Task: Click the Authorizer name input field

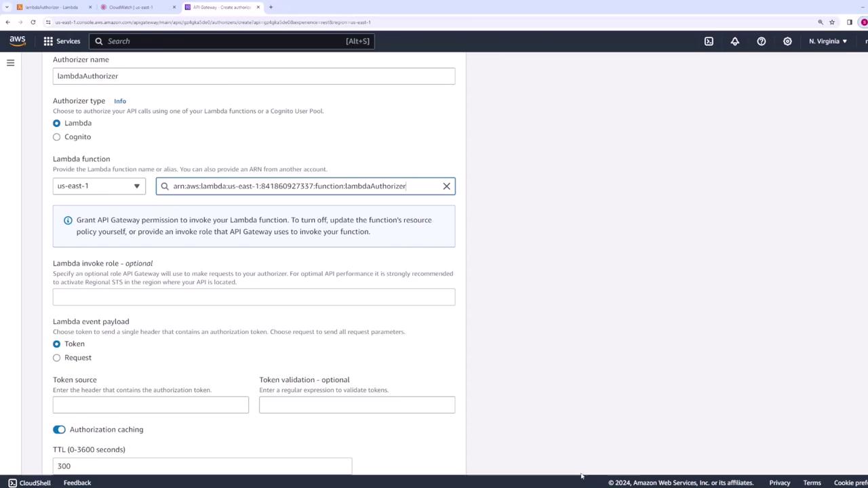Action: 254,76
